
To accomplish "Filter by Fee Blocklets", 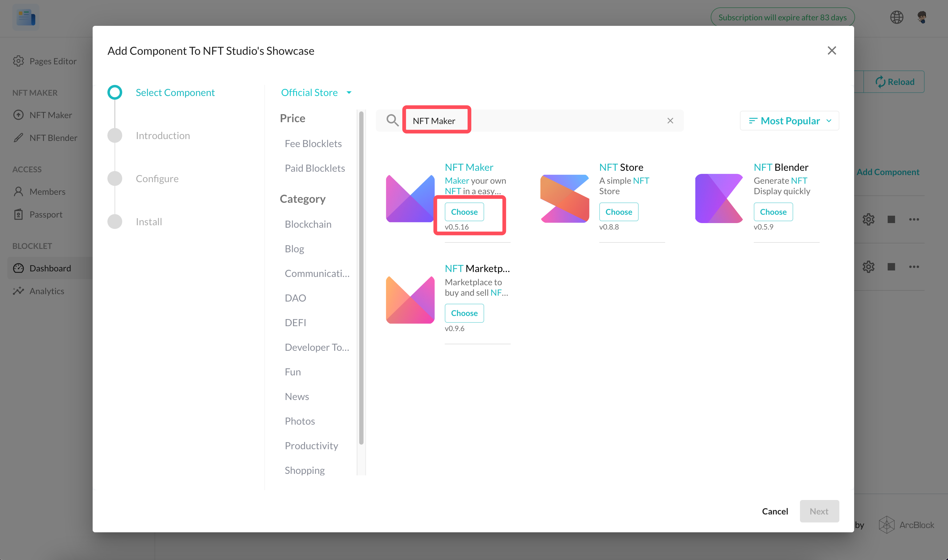I will [313, 144].
